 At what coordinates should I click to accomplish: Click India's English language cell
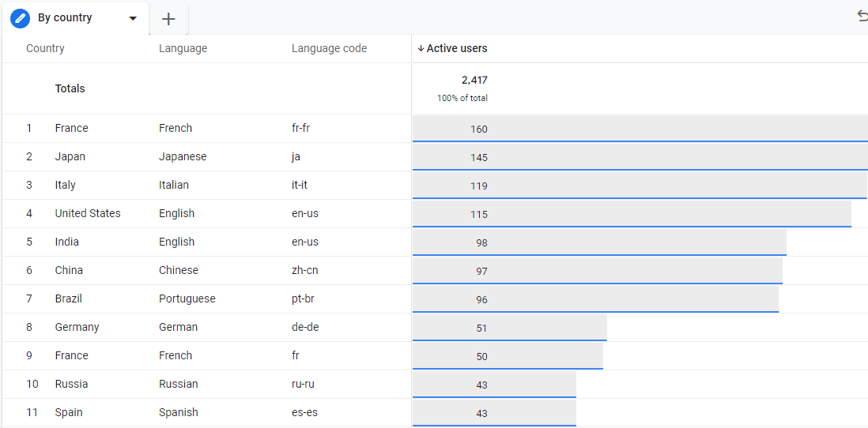coord(176,242)
